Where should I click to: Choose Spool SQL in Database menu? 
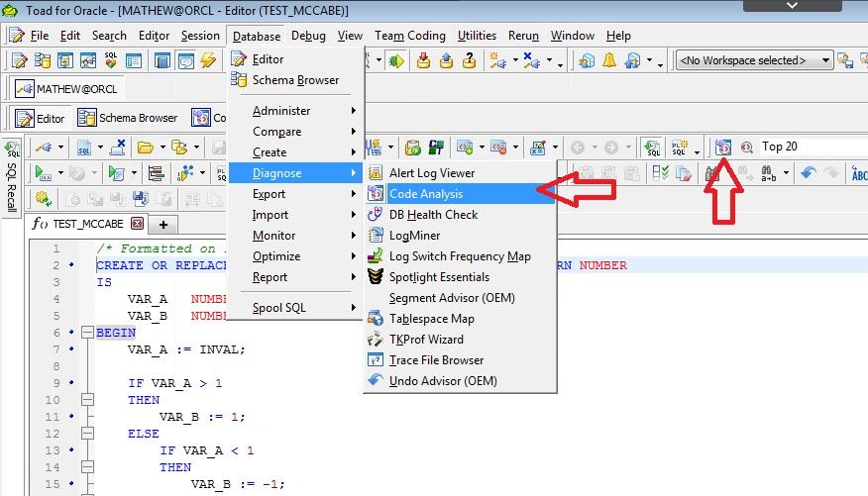pyautogui.click(x=296, y=308)
